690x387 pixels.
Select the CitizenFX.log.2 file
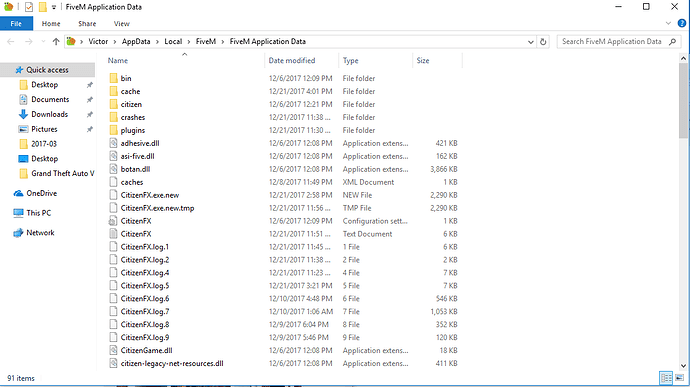tap(145, 260)
